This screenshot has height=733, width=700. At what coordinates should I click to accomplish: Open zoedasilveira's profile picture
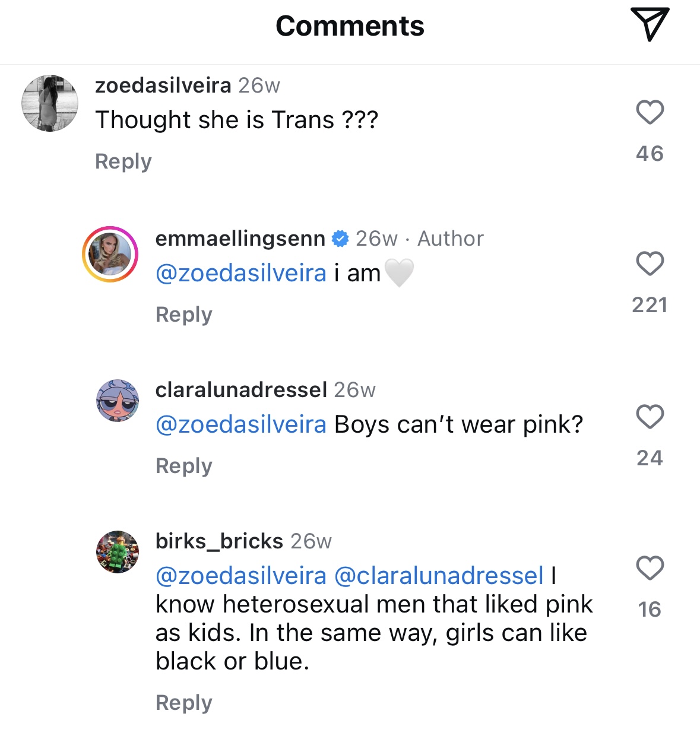point(50,103)
